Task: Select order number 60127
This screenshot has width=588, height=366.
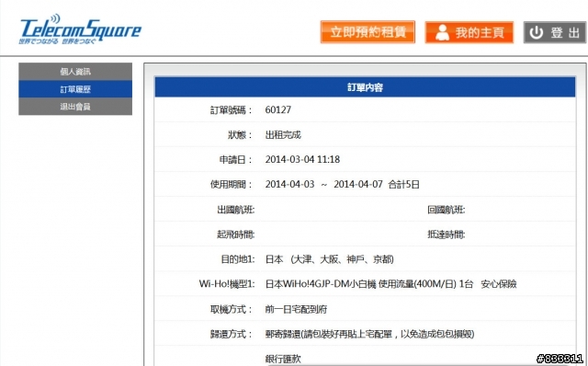Action: tap(277, 110)
